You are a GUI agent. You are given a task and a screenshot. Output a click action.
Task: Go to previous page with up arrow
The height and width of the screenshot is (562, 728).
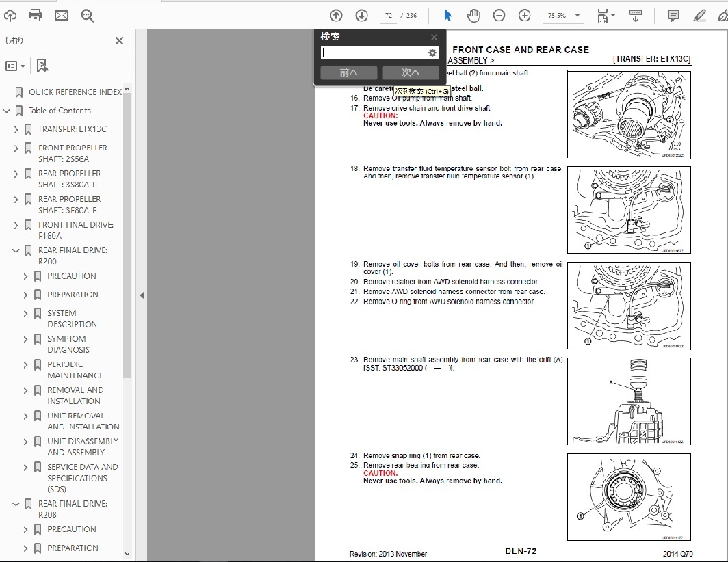click(336, 15)
